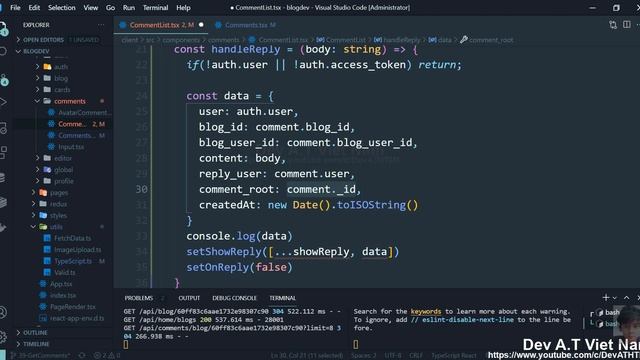Open the Edit menu
The width and height of the screenshot is (640, 360).
pyautogui.click(x=34, y=7)
